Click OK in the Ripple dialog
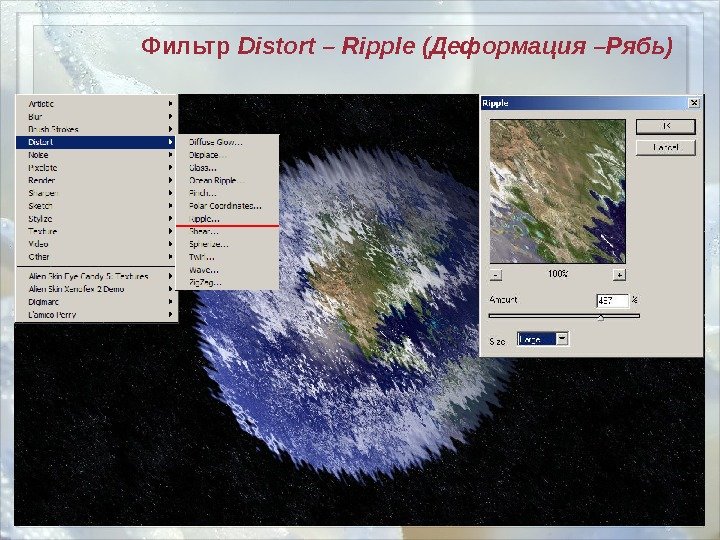 666,126
